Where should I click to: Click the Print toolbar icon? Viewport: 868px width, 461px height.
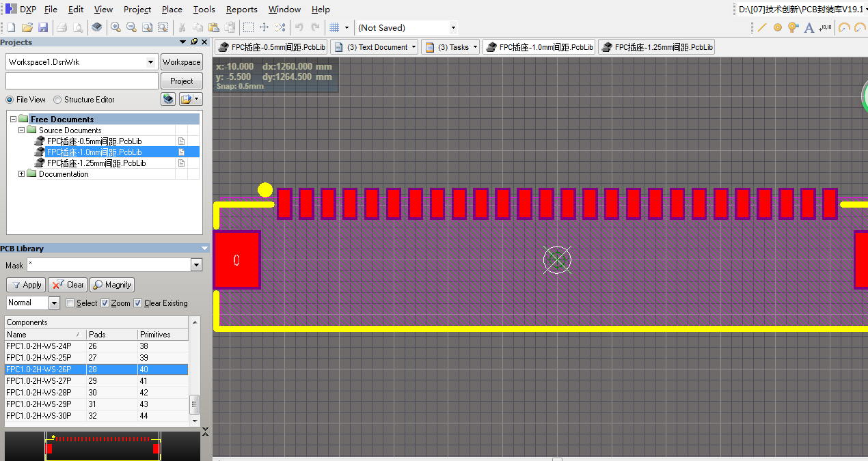(62, 27)
